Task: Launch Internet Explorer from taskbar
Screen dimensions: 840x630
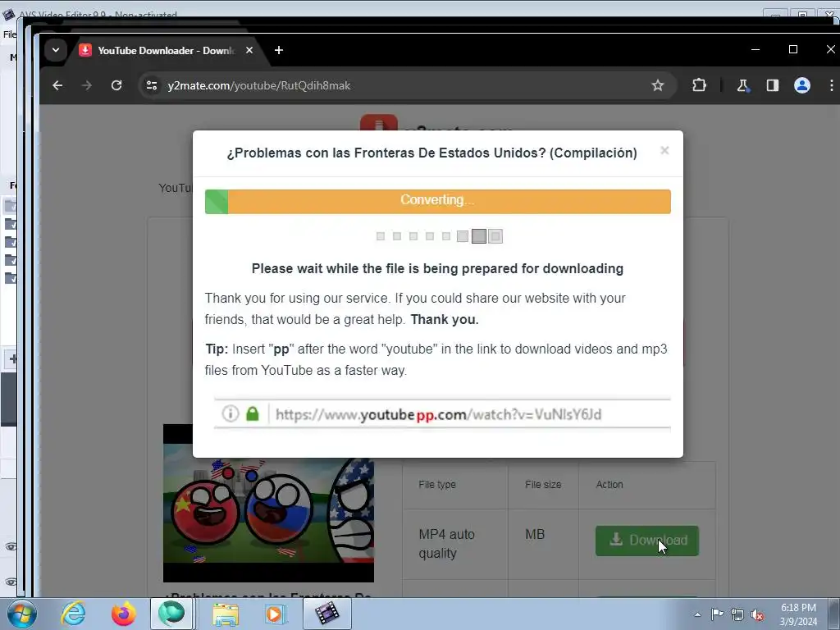Action: [73, 614]
